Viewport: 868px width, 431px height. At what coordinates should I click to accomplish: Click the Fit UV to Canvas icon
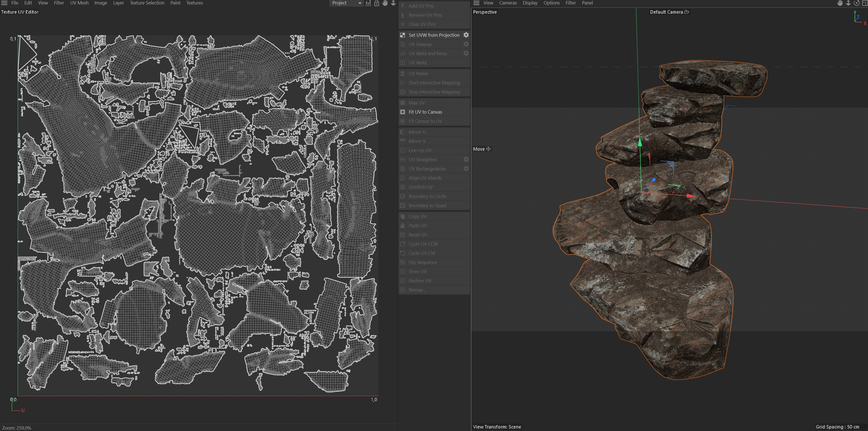[403, 112]
